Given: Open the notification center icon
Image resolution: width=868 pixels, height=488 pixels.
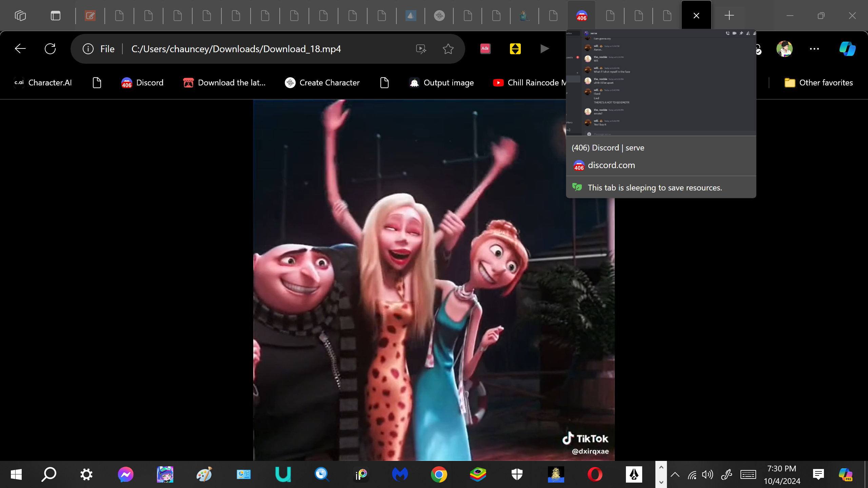Looking at the screenshot, I should coord(818,474).
